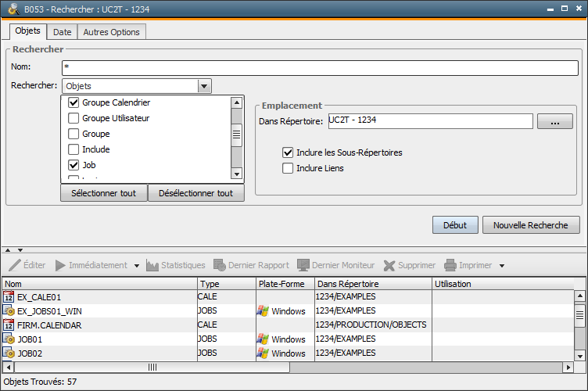The image size is (588, 391).
Task: Select the EX_CALE01 calendar icon row
Action: coord(9,296)
